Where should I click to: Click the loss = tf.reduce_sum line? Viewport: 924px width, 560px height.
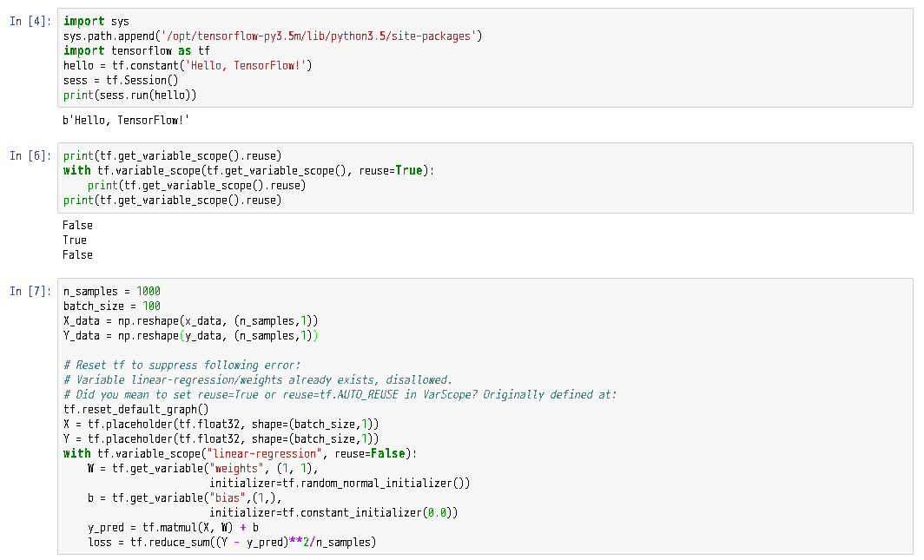(232, 543)
